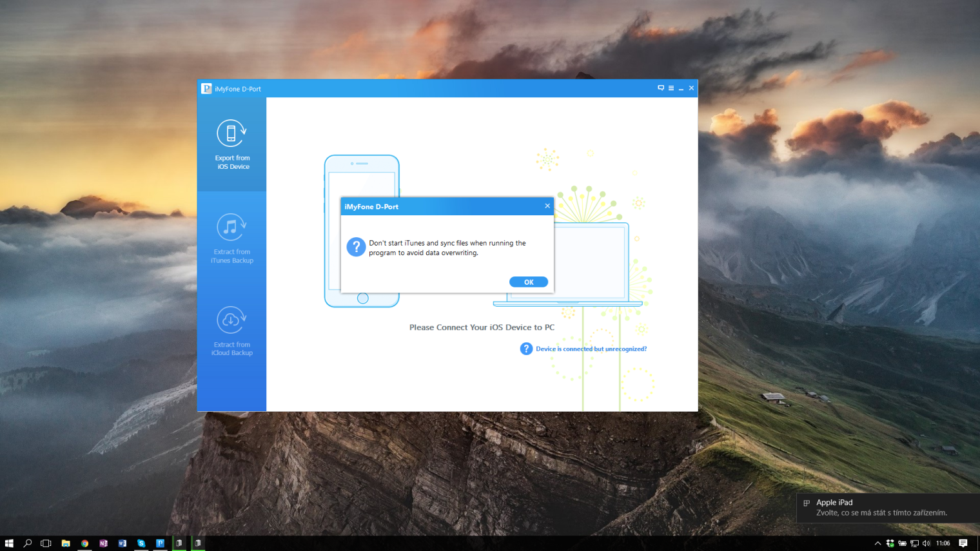
Task: Show hidden system tray icons
Action: tap(877, 543)
